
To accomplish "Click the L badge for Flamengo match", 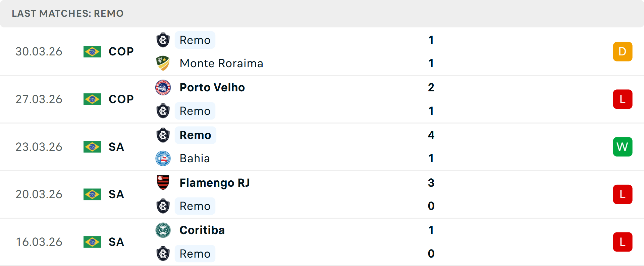I will [x=623, y=194].
